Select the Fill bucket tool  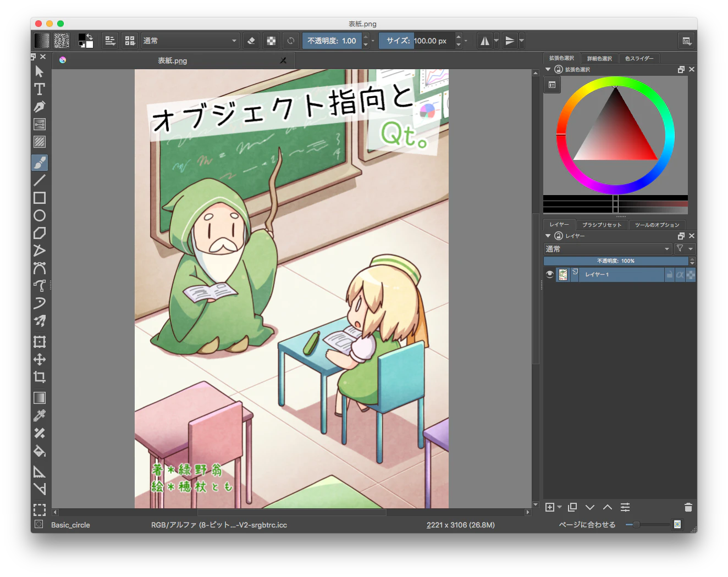tap(40, 451)
